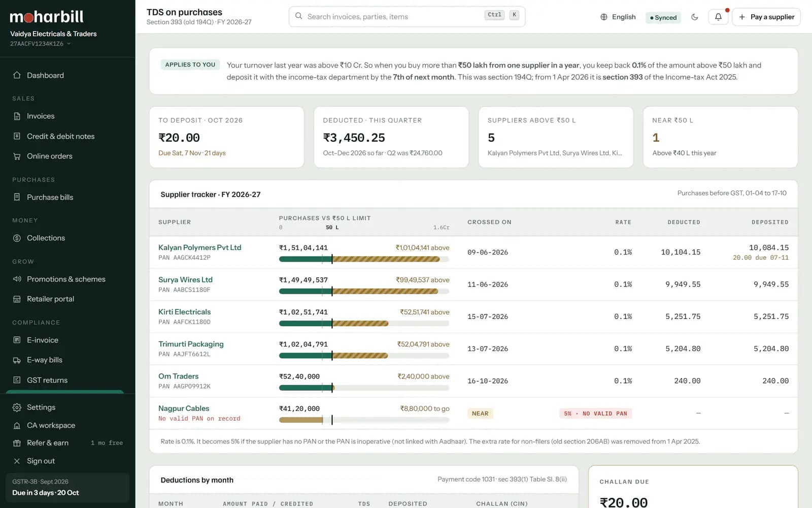This screenshot has width=812, height=508.
Task: Click the Suppliers above ₹50 L card
Action: 556,137
